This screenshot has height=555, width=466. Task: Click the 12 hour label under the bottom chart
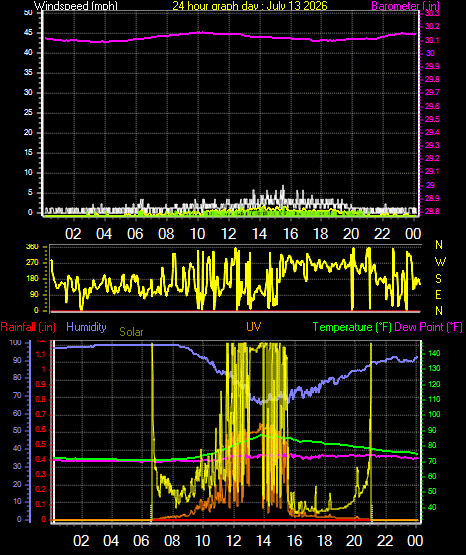(234, 541)
